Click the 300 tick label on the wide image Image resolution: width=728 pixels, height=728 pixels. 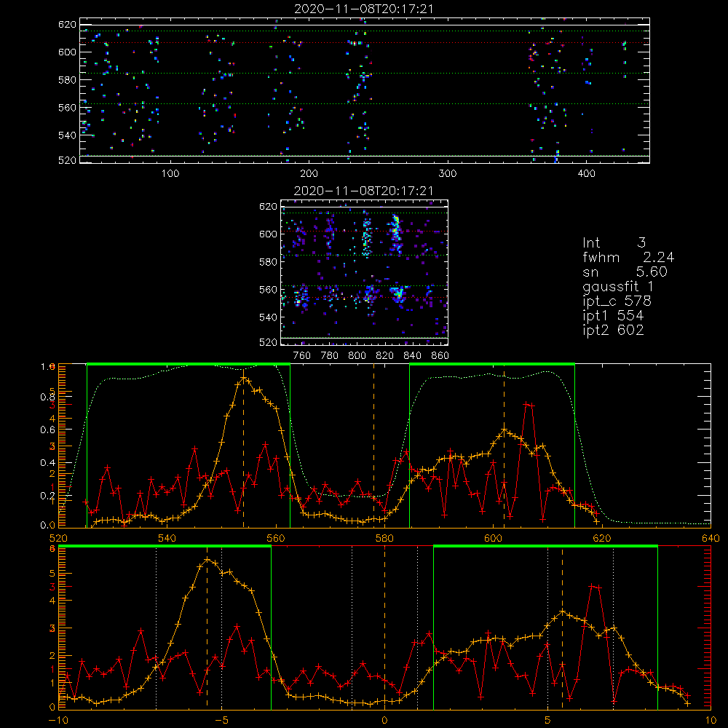pos(448,174)
